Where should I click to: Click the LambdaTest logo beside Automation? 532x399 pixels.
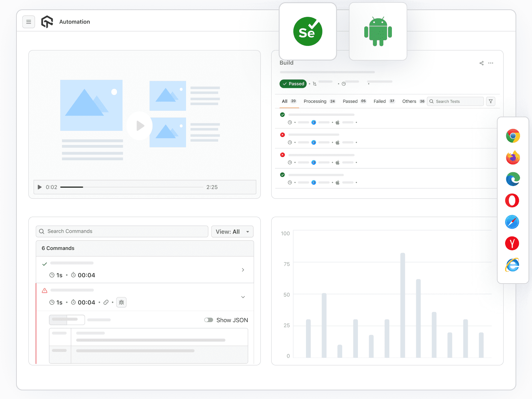coord(47,22)
